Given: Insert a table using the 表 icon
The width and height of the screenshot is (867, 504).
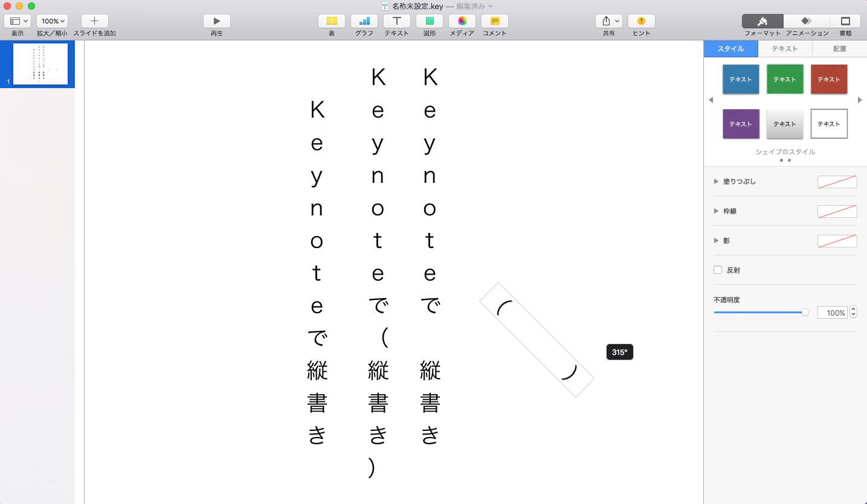Looking at the screenshot, I should [x=331, y=21].
